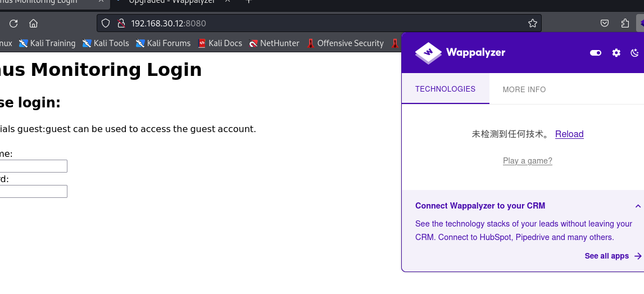Select the TECHNOLOGIES tab
This screenshot has height=294, width=644.
point(445,89)
